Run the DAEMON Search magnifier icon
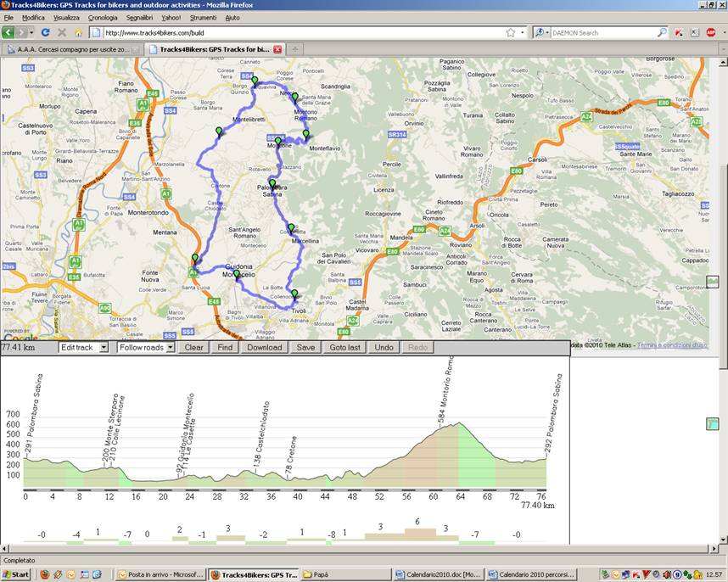The width and height of the screenshot is (728, 582). point(662,32)
